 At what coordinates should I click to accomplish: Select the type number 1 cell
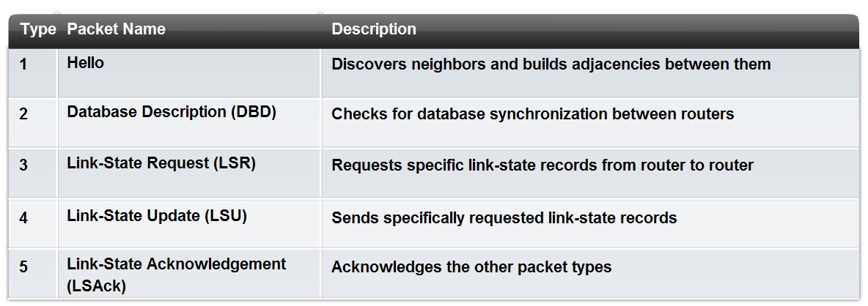[x=23, y=64]
